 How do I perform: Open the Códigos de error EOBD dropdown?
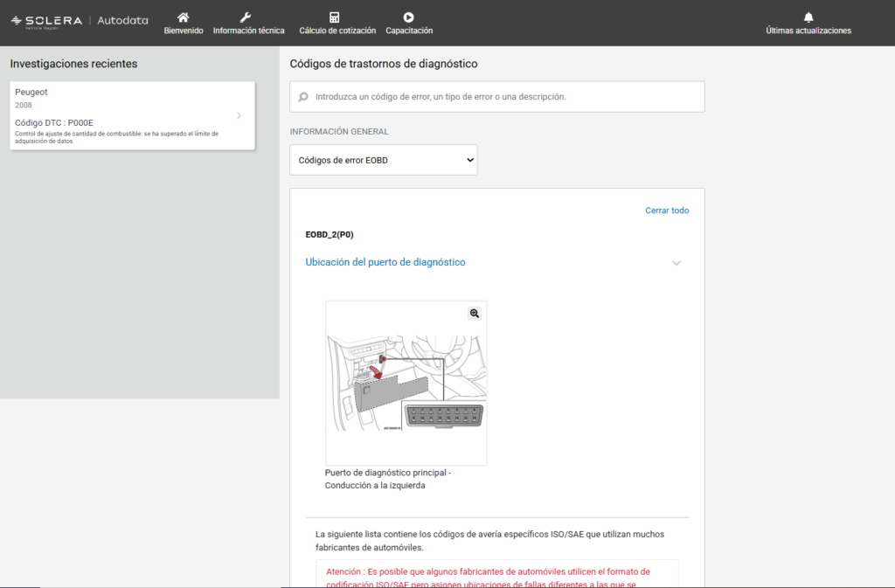click(384, 160)
